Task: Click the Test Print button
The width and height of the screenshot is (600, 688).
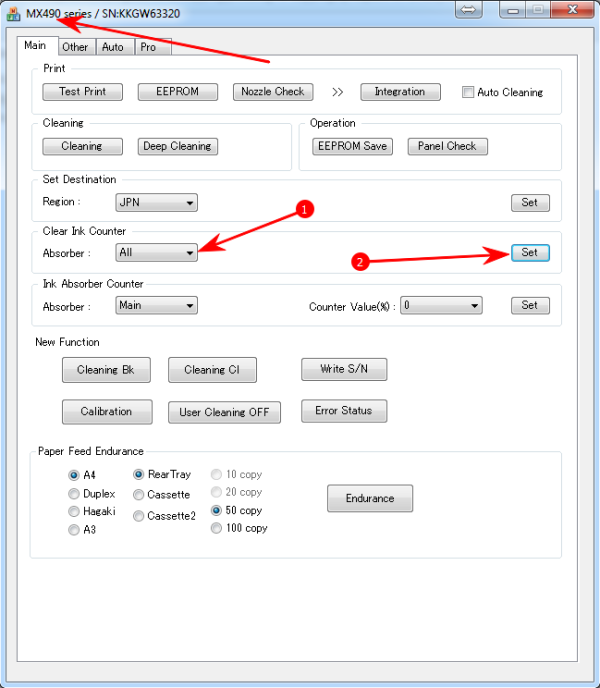Action: [x=82, y=92]
